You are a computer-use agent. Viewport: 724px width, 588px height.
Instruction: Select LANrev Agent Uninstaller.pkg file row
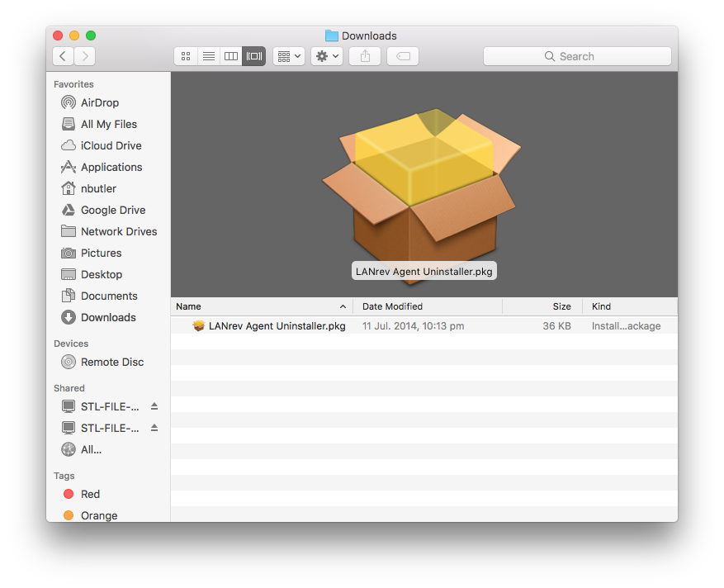click(x=277, y=326)
